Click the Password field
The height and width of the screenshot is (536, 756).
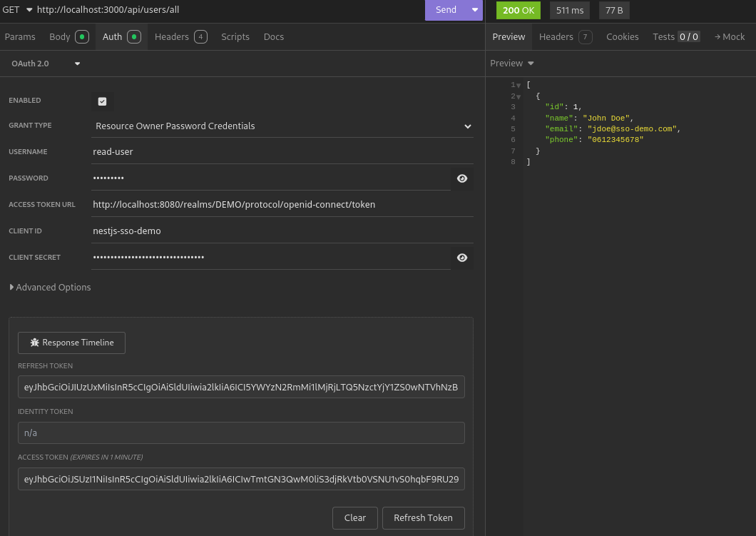tap(271, 178)
